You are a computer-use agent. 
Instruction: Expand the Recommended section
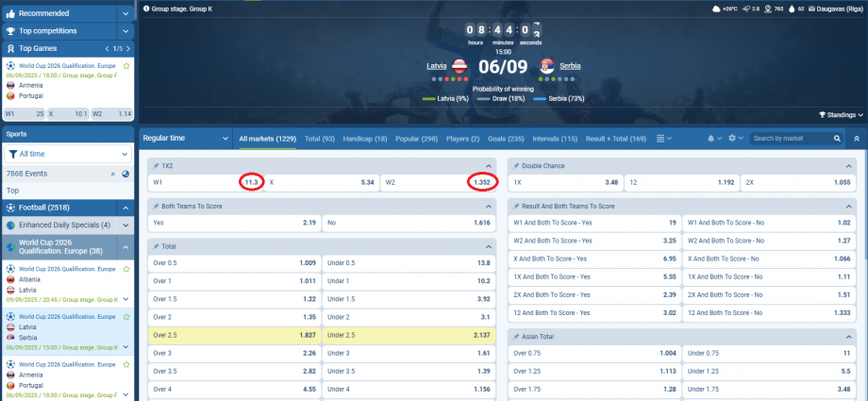tap(125, 13)
